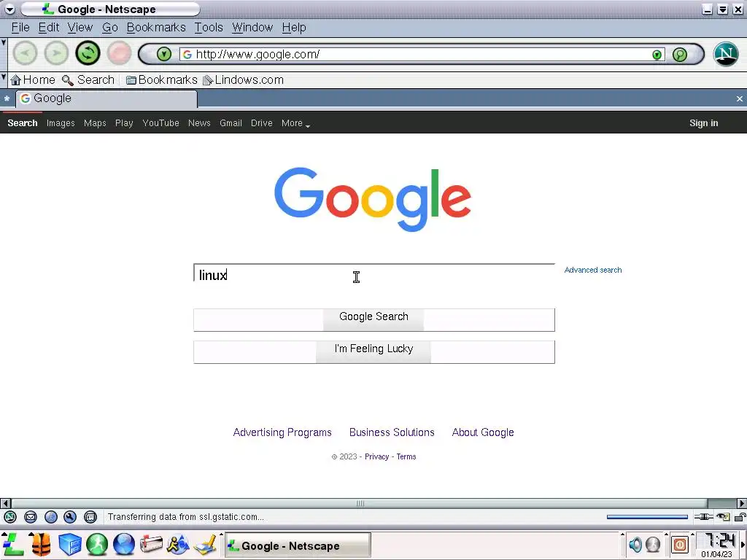Close the Google tab with the tab bar X
The width and height of the screenshot is (747, 560).
coord(740,99)
